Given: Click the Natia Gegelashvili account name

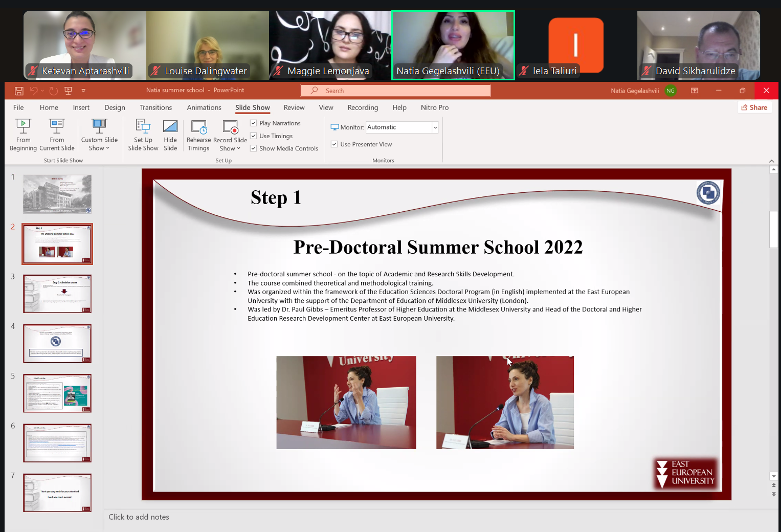Looking at the screenshot, I should pos(634,91).
